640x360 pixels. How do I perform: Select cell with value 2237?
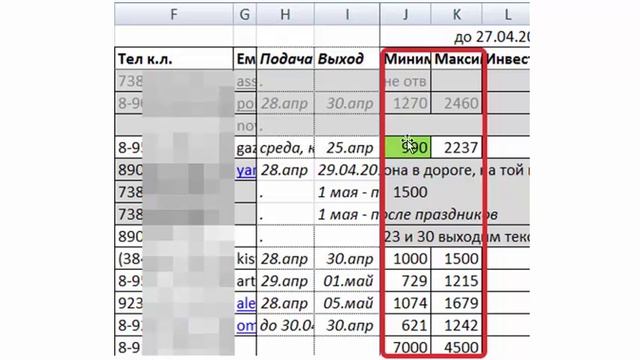(x=457, y=147)
